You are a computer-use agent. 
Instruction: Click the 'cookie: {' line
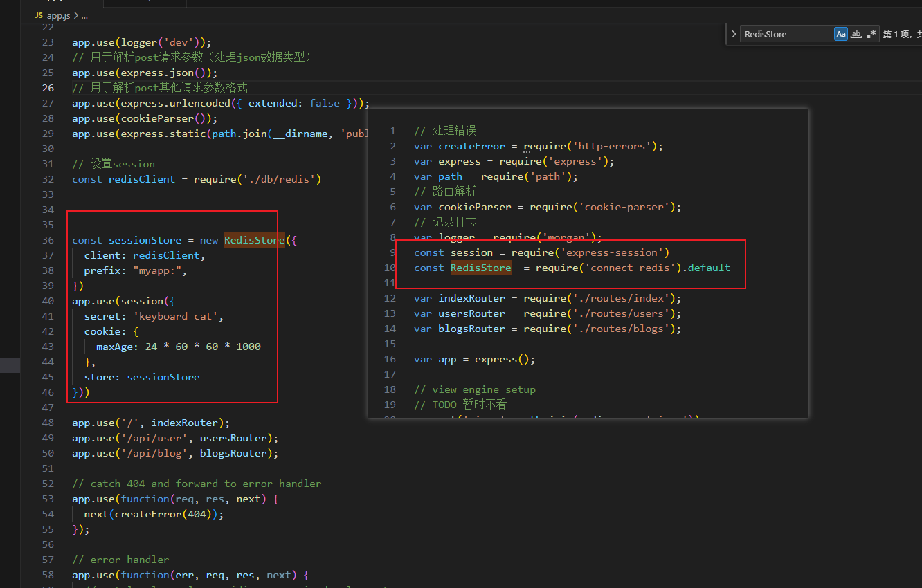click(x=111, y=331)
